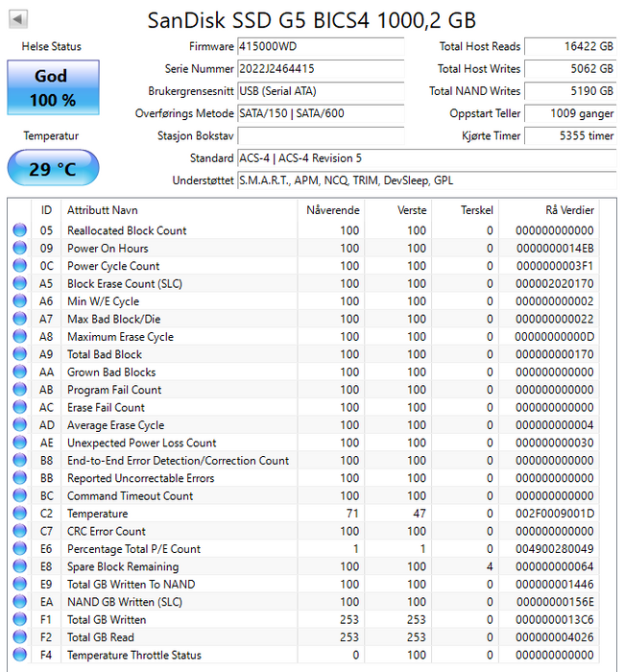Click the blue orb next to Temperature attribute
The image size is (624, 672).
point(20,514)
